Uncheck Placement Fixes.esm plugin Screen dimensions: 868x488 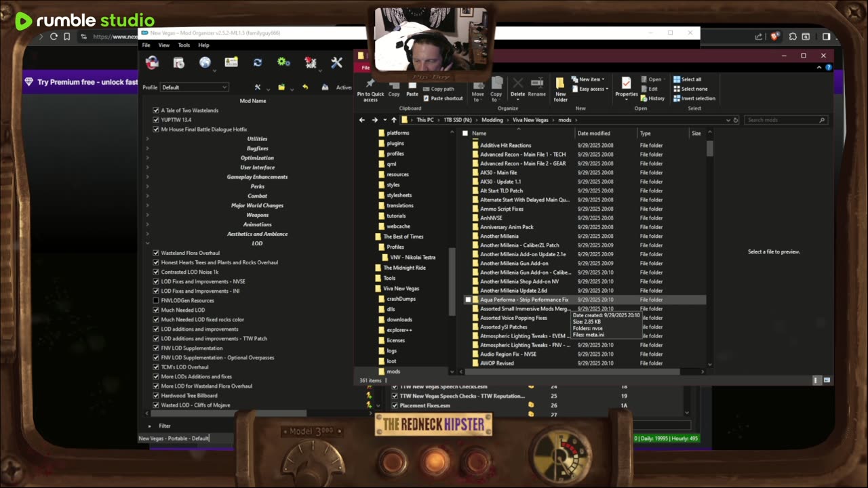coord(395,405)
